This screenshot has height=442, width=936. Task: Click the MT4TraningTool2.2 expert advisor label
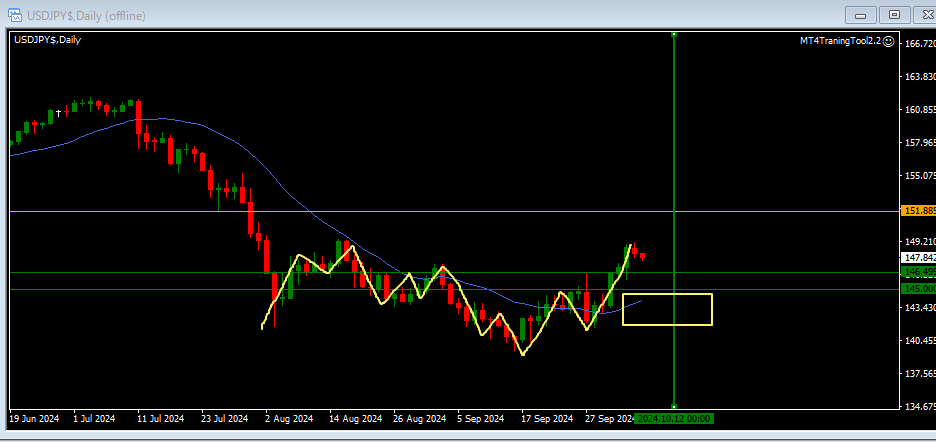[x=839, y=41]
